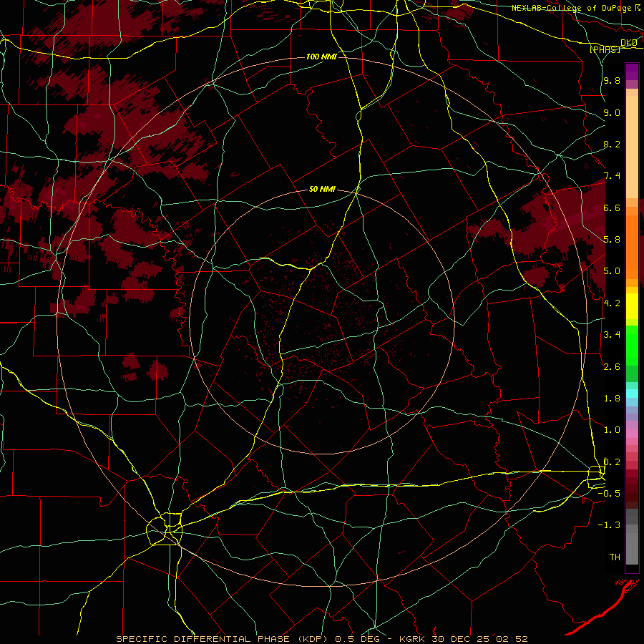The image size is (644, 644).
Task: Click the 5.8 value on the color scale
Action: click(612, 240)
